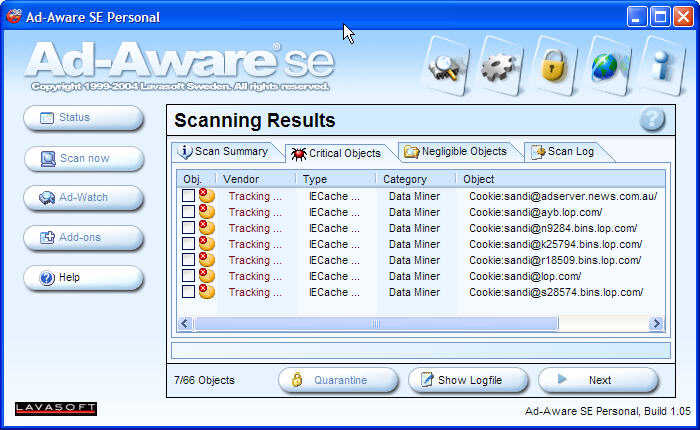This screenshot has height=430, width=700.
Task: Maximize the Ad-Aware window
Action: 660,17
